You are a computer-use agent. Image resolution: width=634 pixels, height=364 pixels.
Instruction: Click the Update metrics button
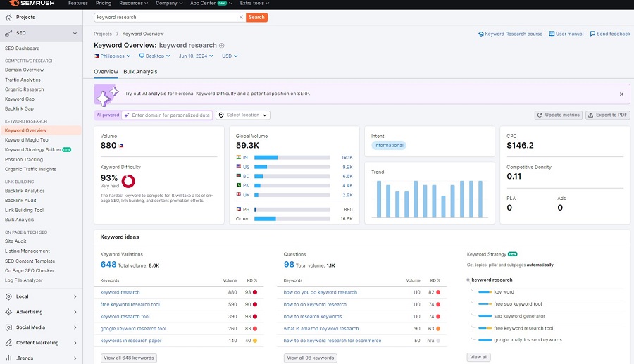click(x=559, y=115)
